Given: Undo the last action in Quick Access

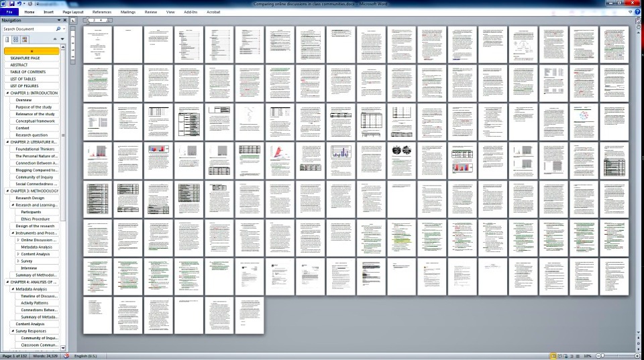Looking at the screenshot, I should 19,4.
